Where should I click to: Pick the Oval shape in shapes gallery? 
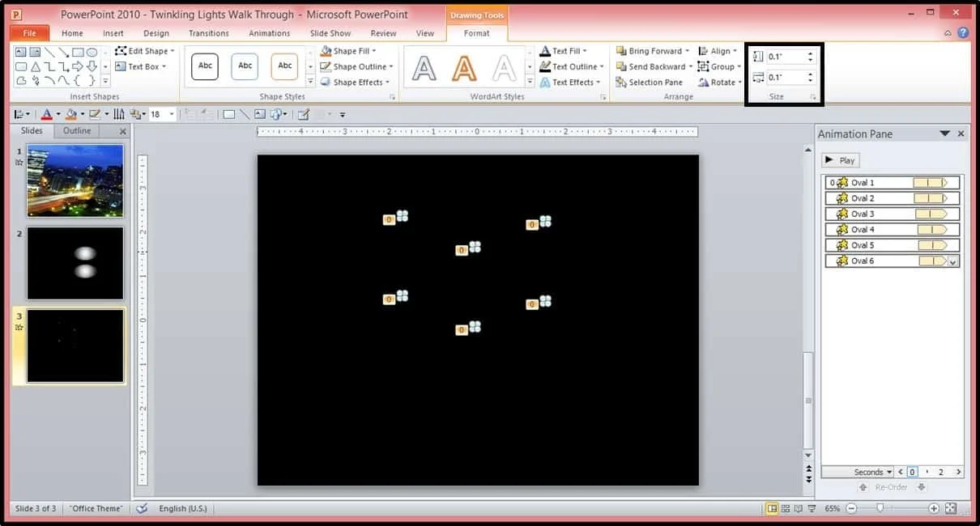click(x=92, y=53)
